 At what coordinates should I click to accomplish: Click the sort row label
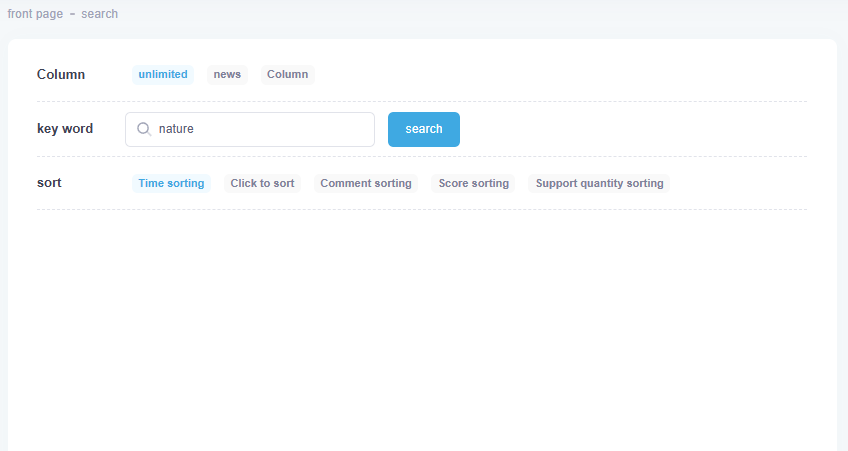(49, 183)
